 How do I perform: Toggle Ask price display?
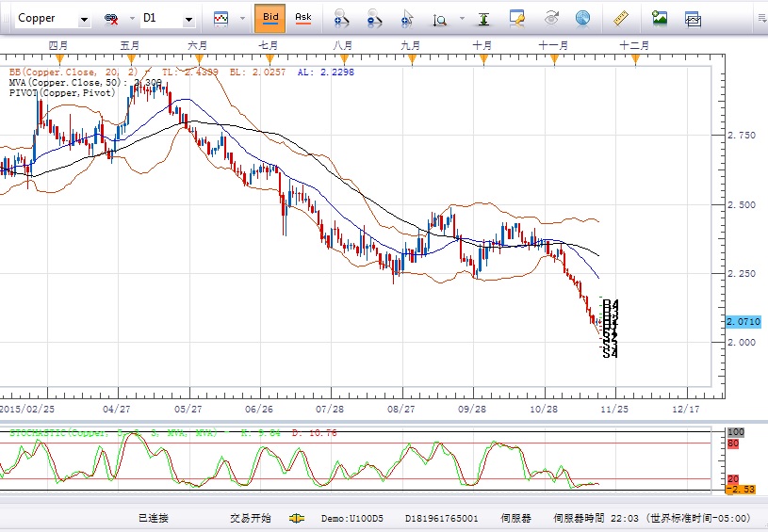click(x=302, y=18)
